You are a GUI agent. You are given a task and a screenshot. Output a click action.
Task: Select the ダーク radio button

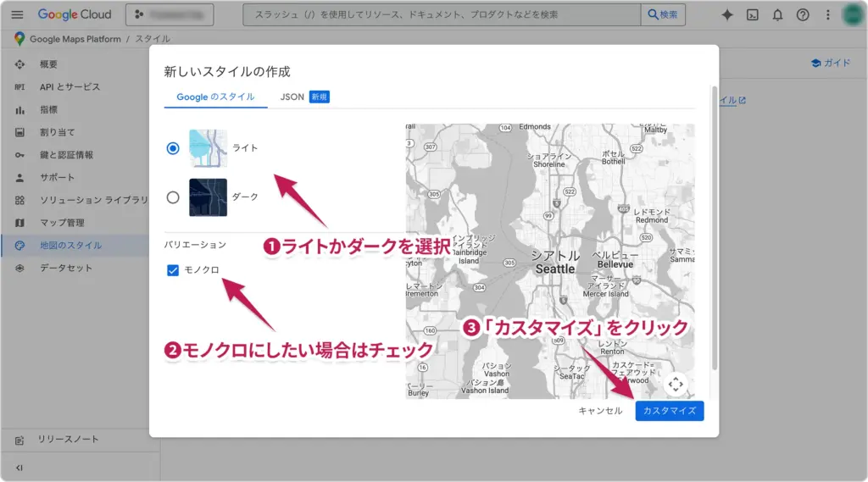[173, 197]
